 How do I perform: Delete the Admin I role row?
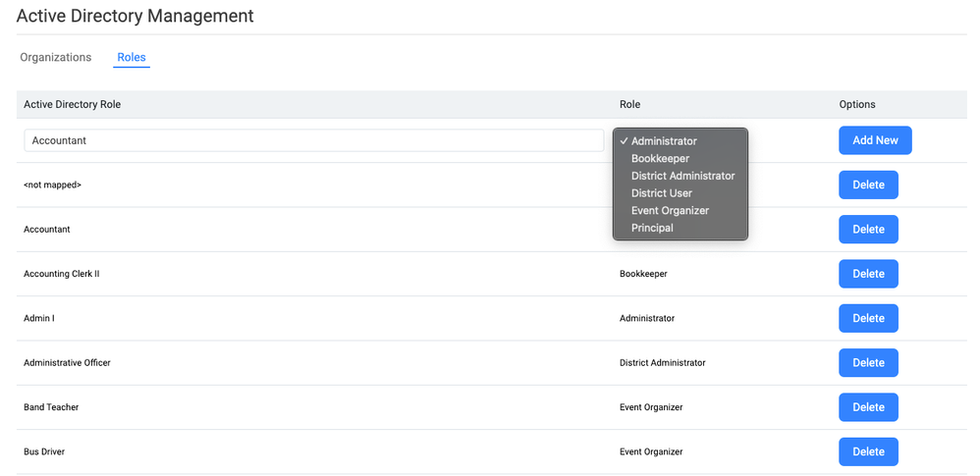(868, 318)
